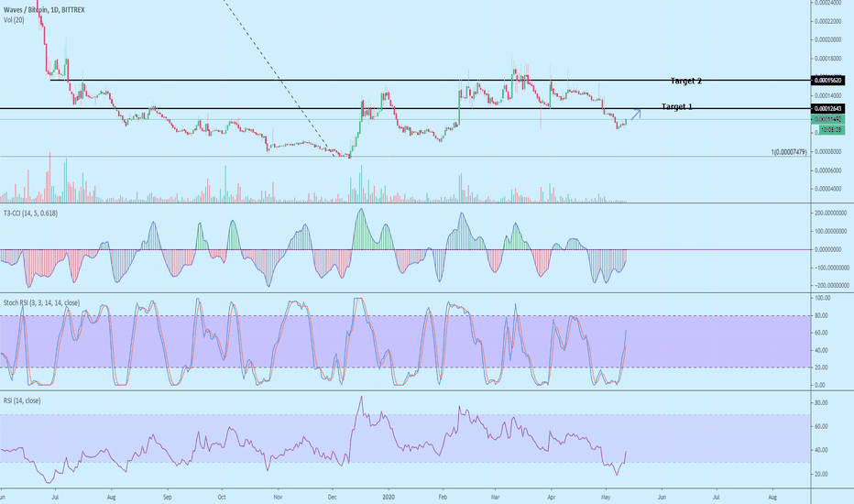854x504 pixels.
Task: Click the Sep label on time axis
Action: [x=167, y=497]
